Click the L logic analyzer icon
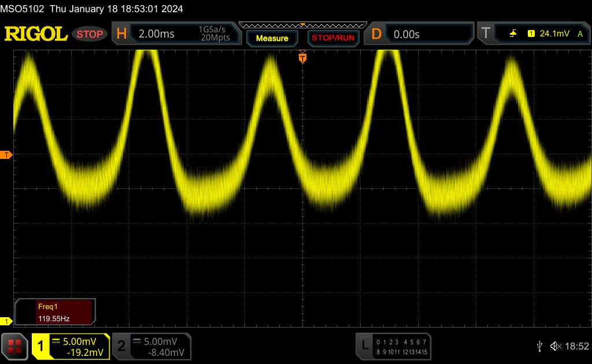592x364 pixels. pos(364,346)
